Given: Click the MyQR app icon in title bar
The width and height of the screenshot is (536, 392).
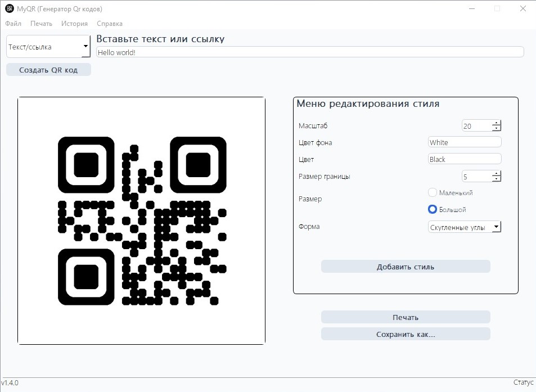Looking at the screenshot, I should click(10, 9).
